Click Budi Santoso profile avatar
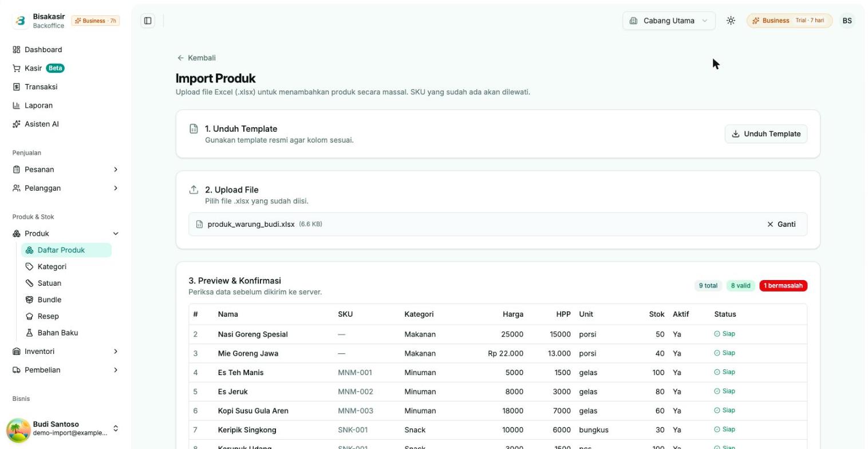The height and width of the screenshot is (449, 868). tap(18, 430)
